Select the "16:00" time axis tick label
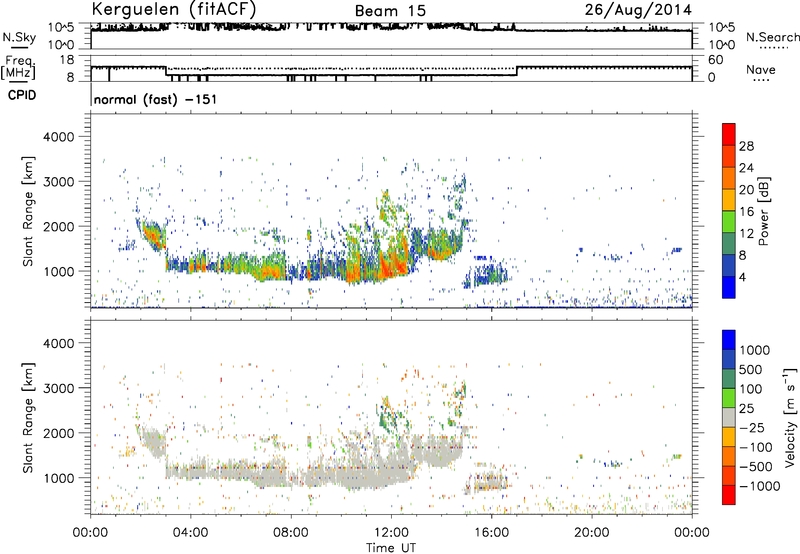 click(491, 533)
